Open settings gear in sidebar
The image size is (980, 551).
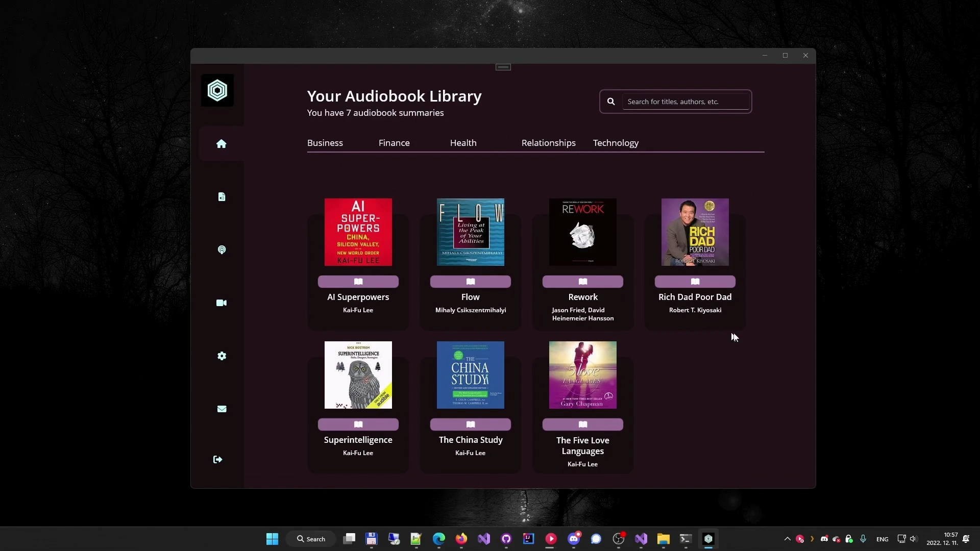222,356
